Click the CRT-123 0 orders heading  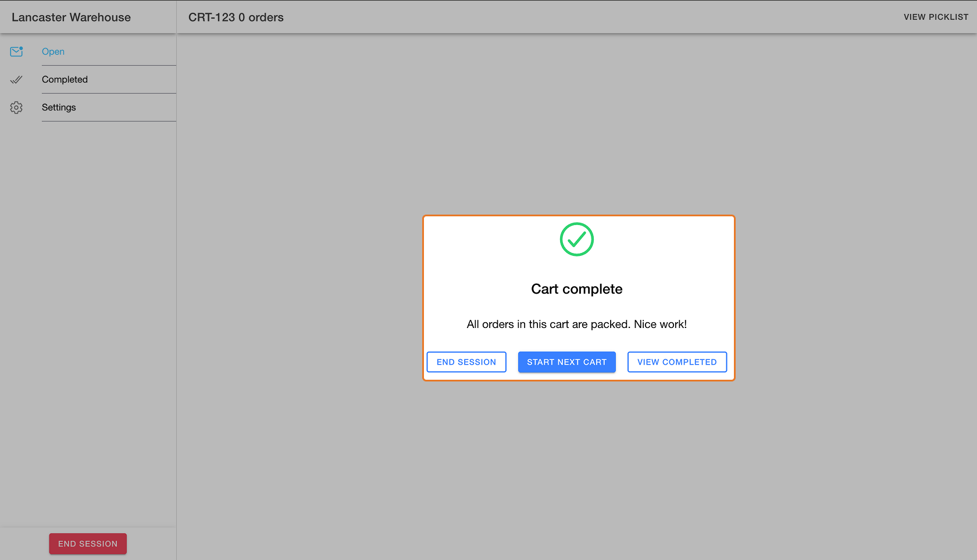point(236,17)
